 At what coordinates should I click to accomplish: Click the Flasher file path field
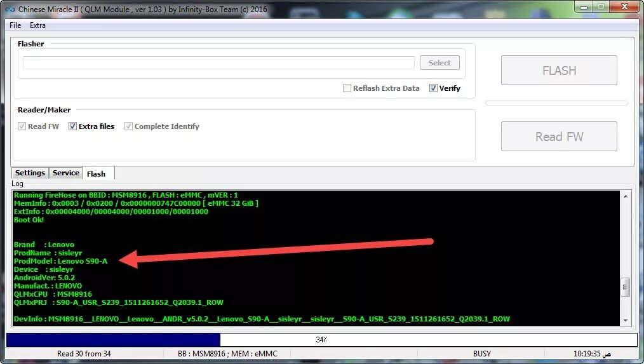point(218,63)
